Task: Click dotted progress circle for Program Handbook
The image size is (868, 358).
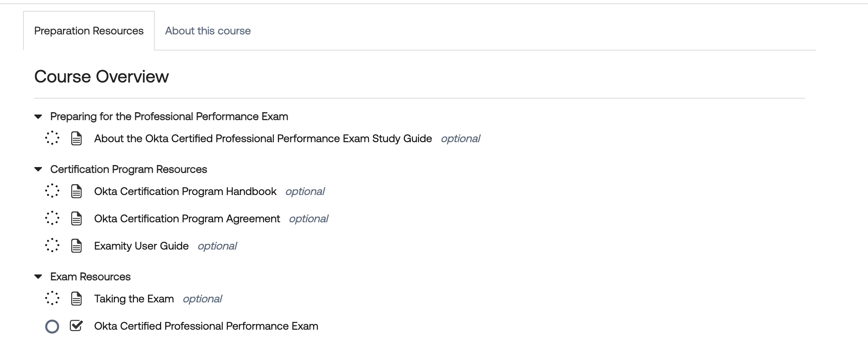Action: coord(52,191)
